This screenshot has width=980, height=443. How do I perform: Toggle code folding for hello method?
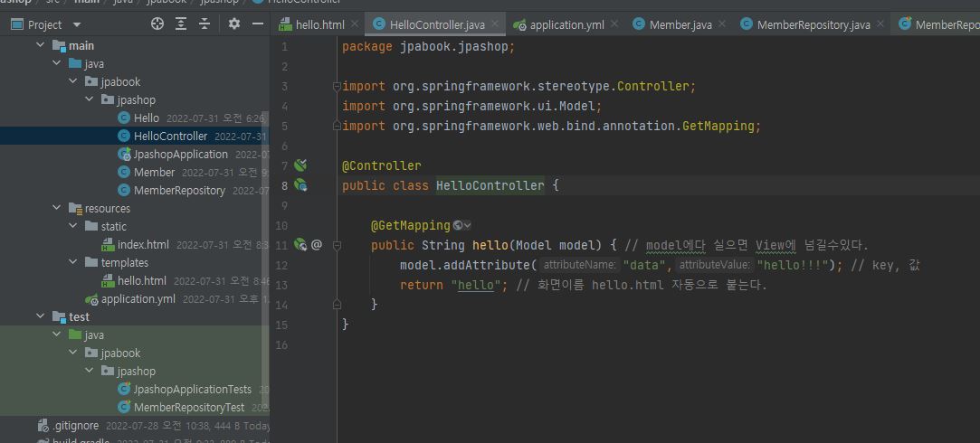pos(337,245)
